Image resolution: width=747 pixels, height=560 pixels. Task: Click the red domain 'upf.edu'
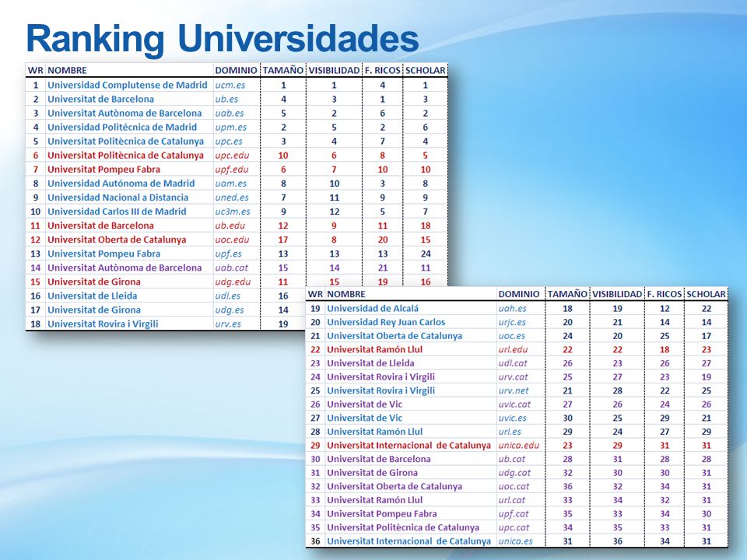tap(232, 170)
